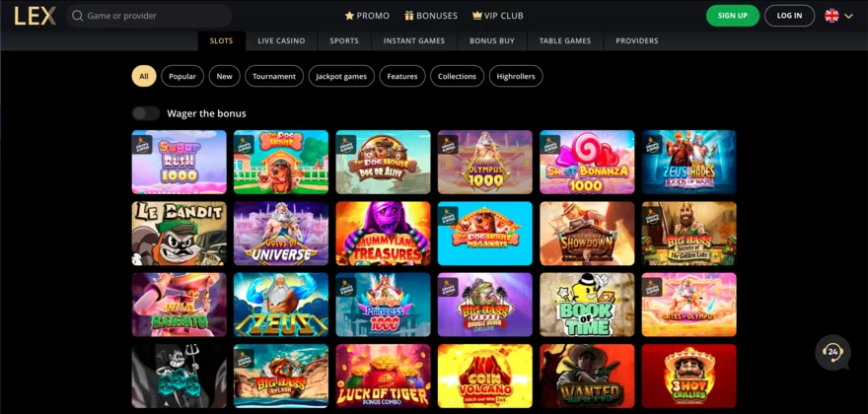The width and height of the screenshot is (868, 414).
Task: Click the Game or provider search field
Action: (149, 16)
